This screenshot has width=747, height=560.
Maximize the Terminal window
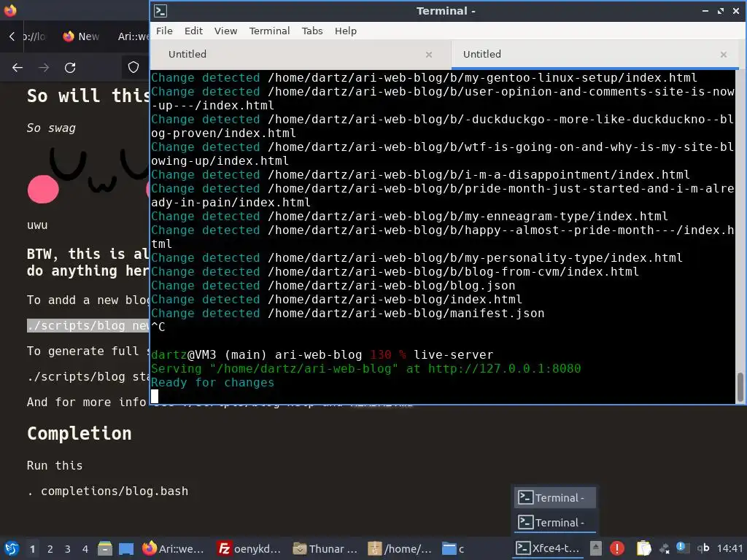(x=720, y=10)
